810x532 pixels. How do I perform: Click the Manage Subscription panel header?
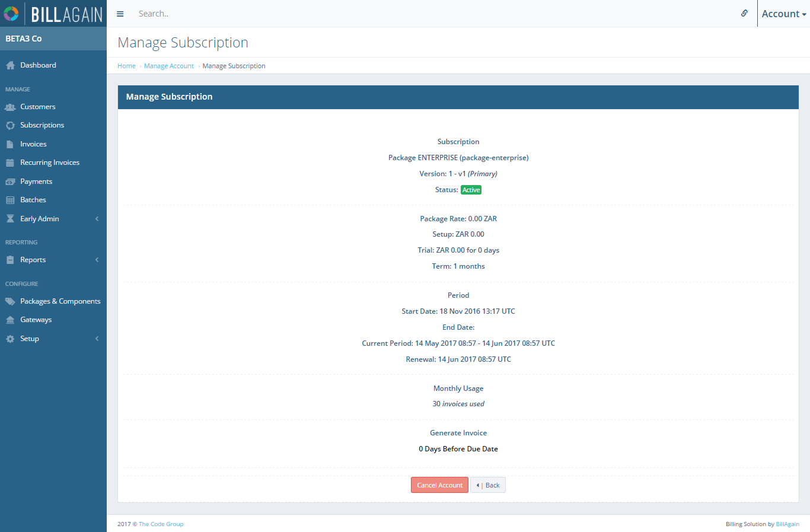click(x=458, y=97)
